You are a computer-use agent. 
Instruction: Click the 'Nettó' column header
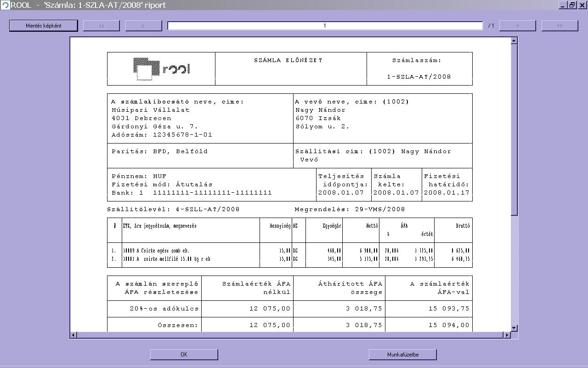pos(372,226)
